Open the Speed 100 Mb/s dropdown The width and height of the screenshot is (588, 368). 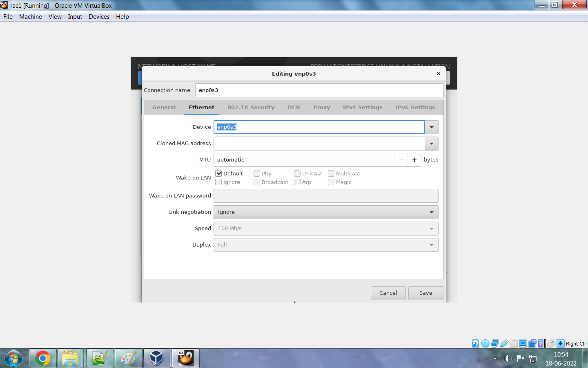tap(326, 229)
